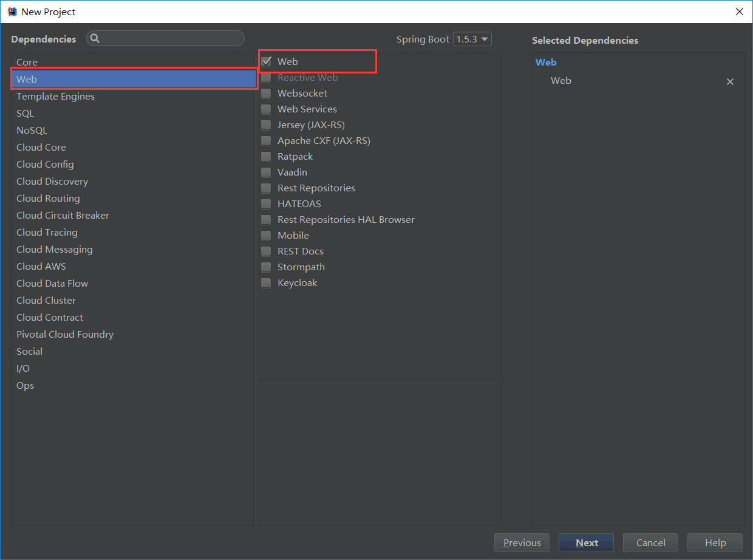Check the Rest Repositories checkbox
The image size is (753, 560).
pos(266,188)
